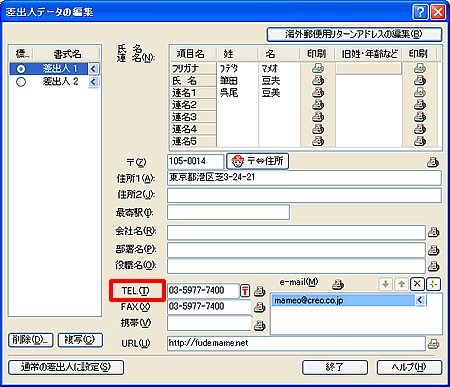The image size is (450, 387).
Task: Toggle 旧姓 print icon in 連名3 row
Action: click(420, 117)
